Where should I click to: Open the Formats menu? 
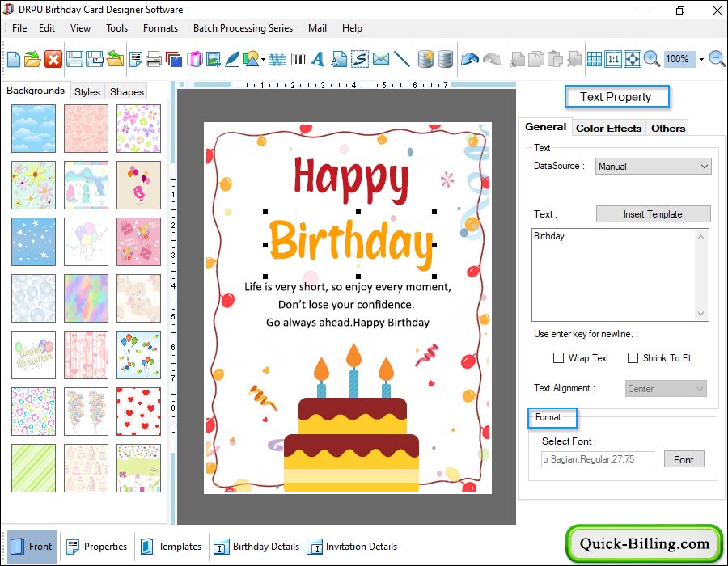[x=160, y=28]
